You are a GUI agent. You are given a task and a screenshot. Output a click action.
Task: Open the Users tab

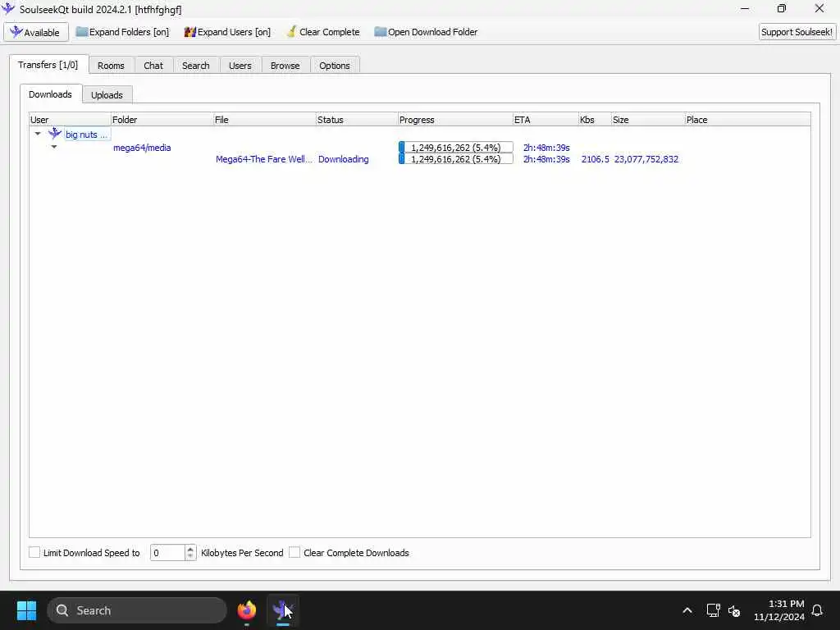[240, 66]
